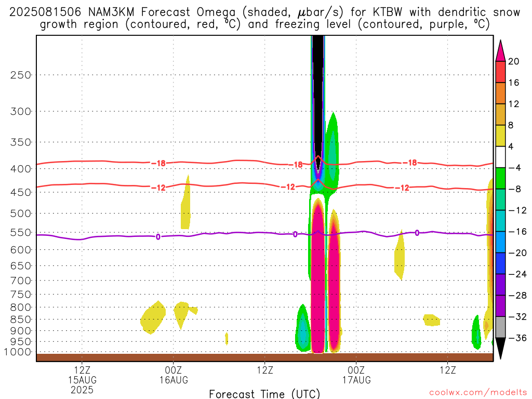Click the colorbar value -36 label

coord(517,338)
